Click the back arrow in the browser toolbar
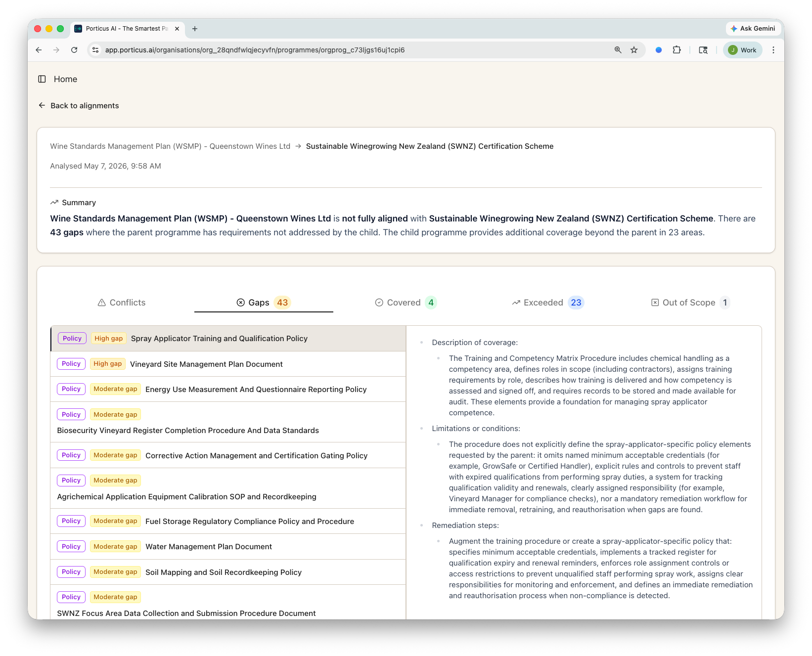Image resolution: width=812 pixels, height=656 pixels. point(39,50)
